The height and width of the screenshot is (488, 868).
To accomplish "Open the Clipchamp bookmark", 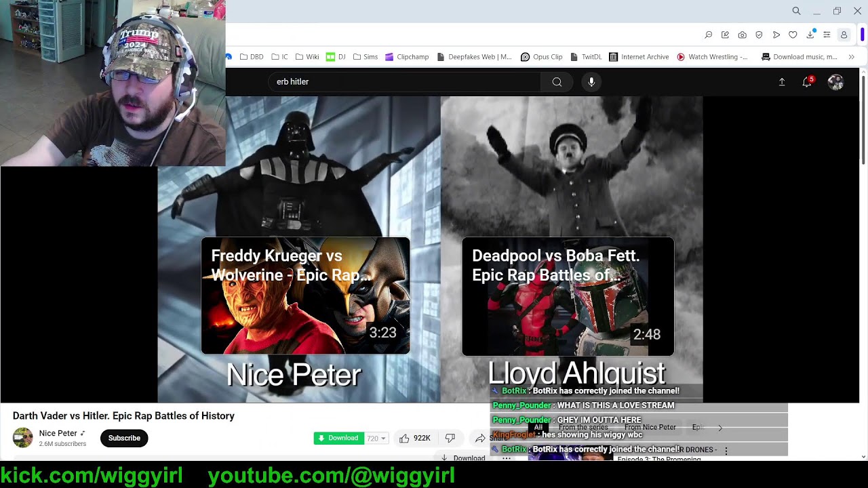I will [x=407, y=57].
